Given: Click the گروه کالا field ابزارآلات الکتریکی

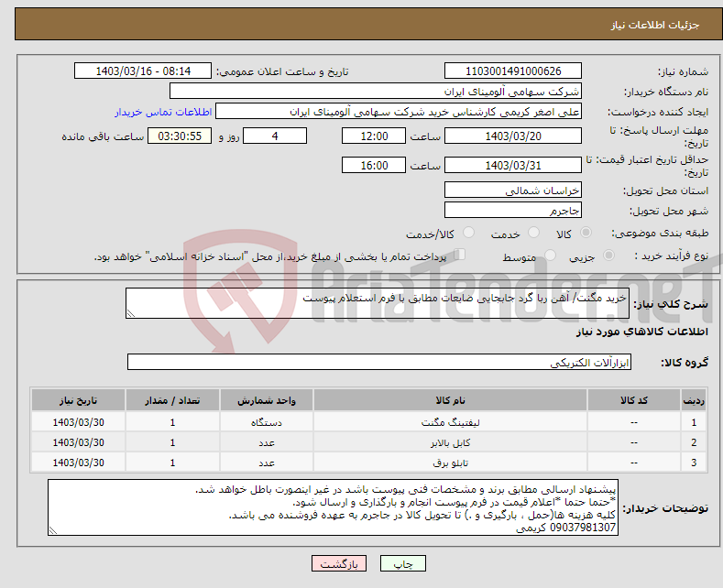Looking at the screenshot, I should (379, 362).
